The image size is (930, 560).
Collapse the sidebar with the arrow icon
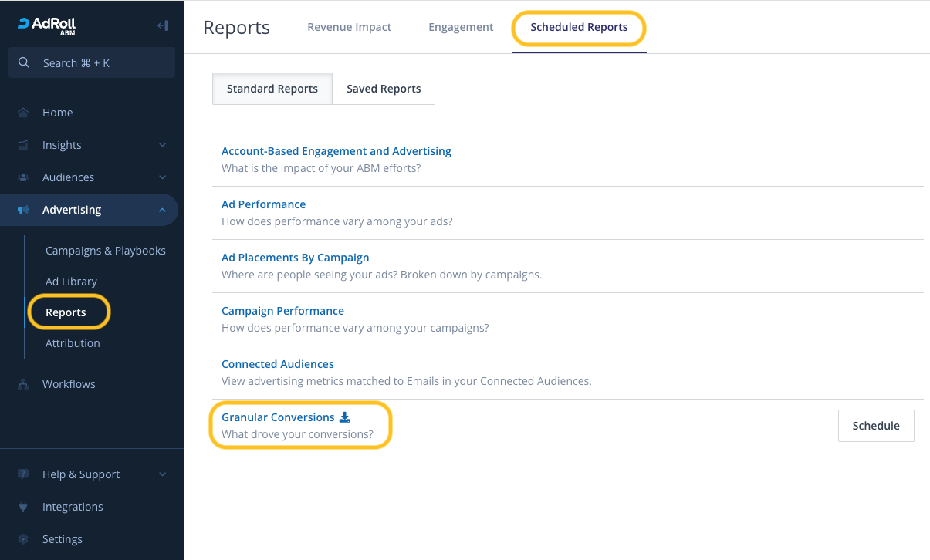[x=162, y=25]
